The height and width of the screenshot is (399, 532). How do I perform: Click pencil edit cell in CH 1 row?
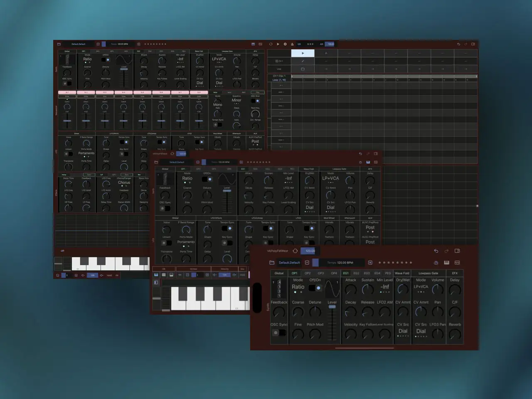[x=303, y=61]
